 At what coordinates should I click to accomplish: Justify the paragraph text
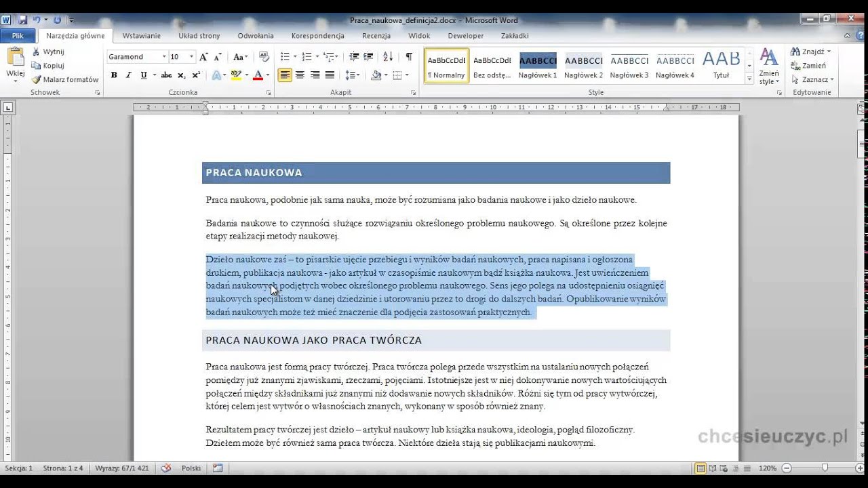point(330,75)
